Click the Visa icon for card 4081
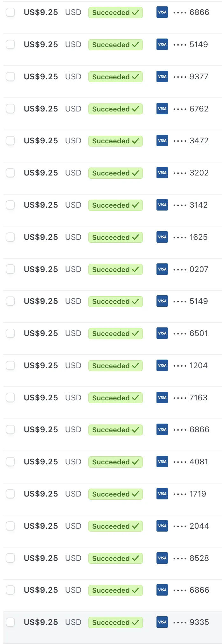Screen dimensions: 222x644 (162, 462)
